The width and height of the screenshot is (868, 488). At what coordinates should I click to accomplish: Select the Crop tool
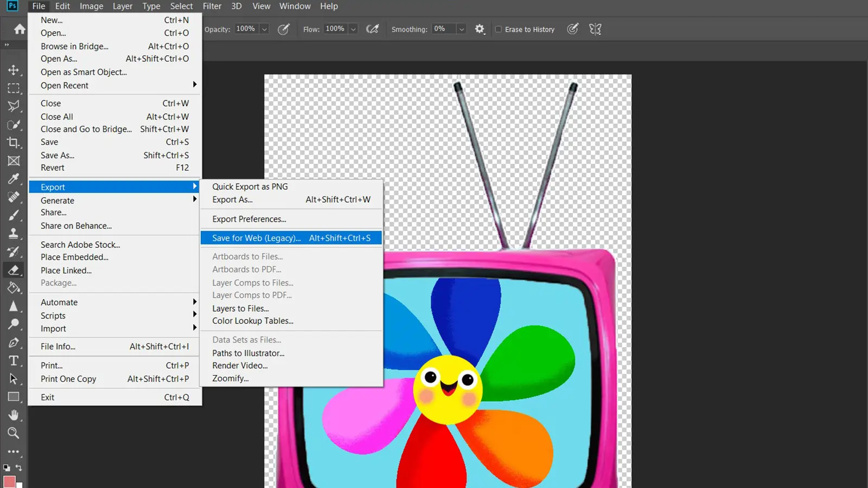[14, 143]
